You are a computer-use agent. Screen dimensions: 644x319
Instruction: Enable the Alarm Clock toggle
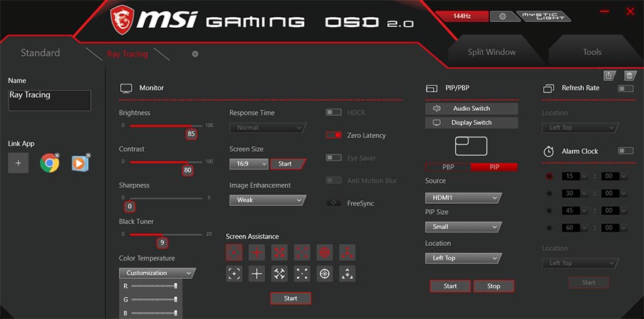pos(625,151)
